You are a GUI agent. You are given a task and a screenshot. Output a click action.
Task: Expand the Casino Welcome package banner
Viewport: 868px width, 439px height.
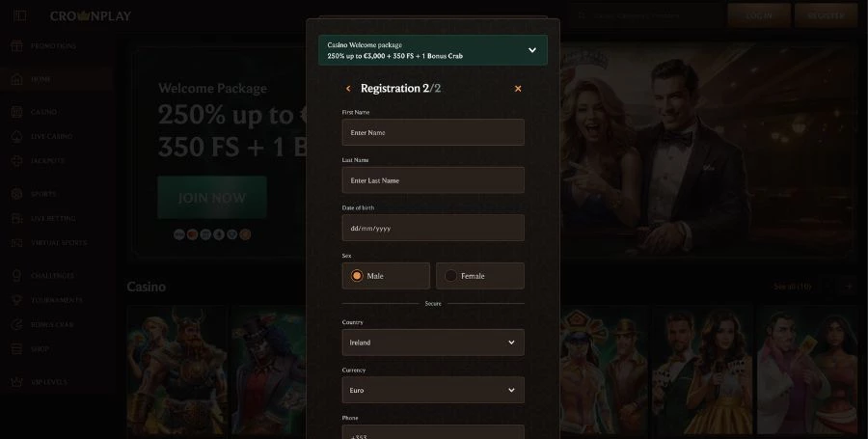click(x=433, y=50)
